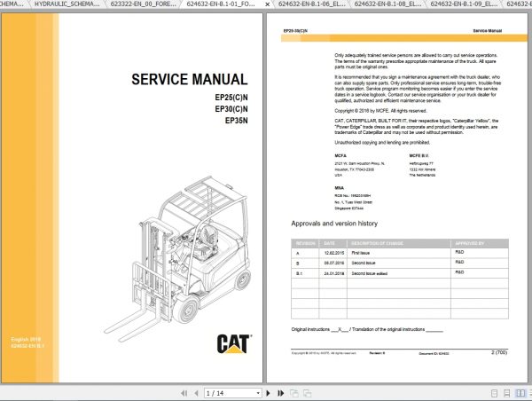Click the English 2018 cover text
The image size is (532, 401).
coord(26,339)
